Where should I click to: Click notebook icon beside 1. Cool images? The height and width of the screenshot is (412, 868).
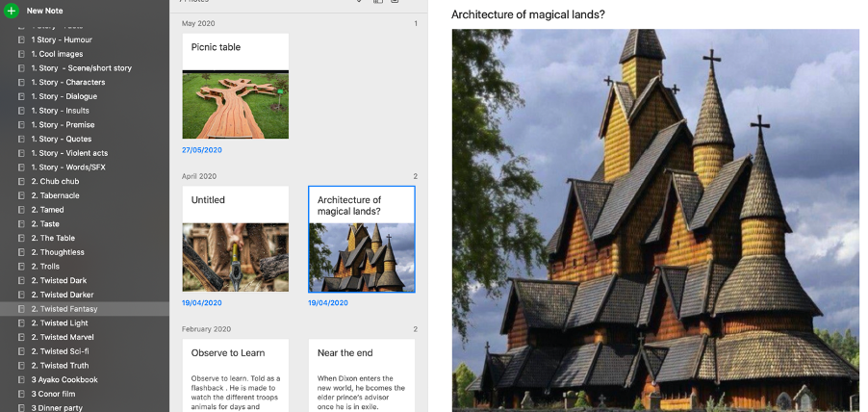tap(21, 54)
